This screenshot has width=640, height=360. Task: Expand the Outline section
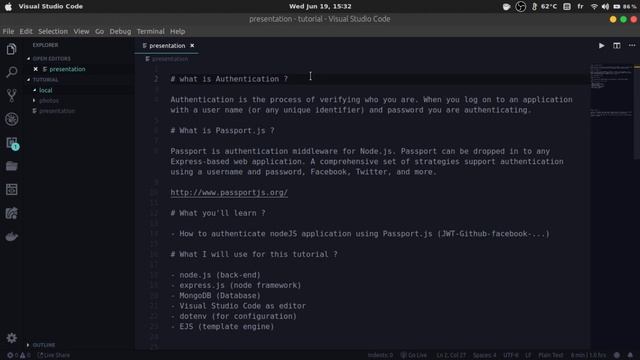[x=41, y=345]
